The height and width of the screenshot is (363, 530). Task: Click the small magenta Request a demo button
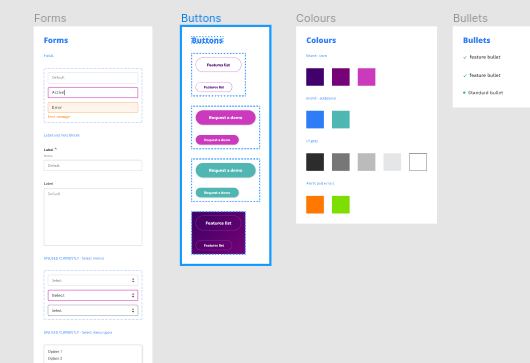tap(217, 140)
